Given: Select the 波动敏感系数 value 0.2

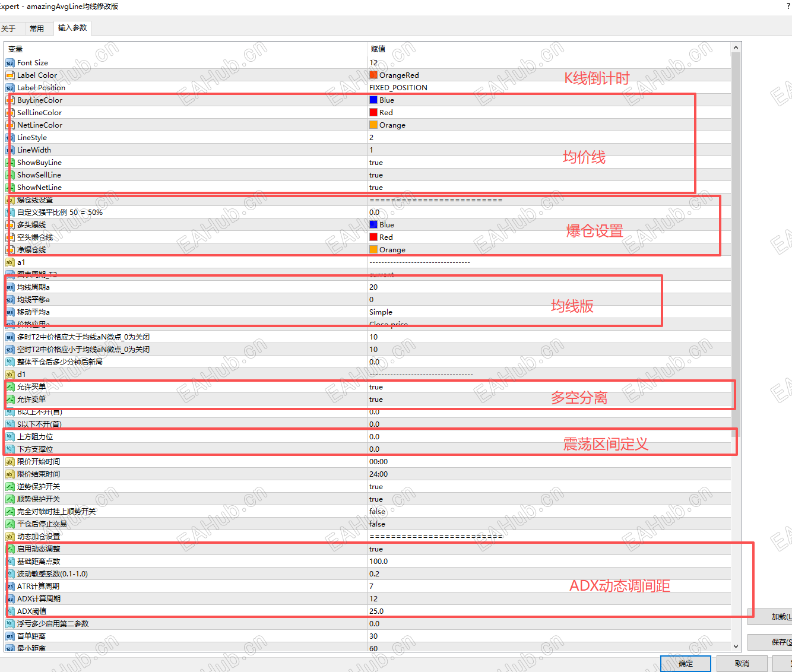Looking at the screenshot, I should point(374,574).
